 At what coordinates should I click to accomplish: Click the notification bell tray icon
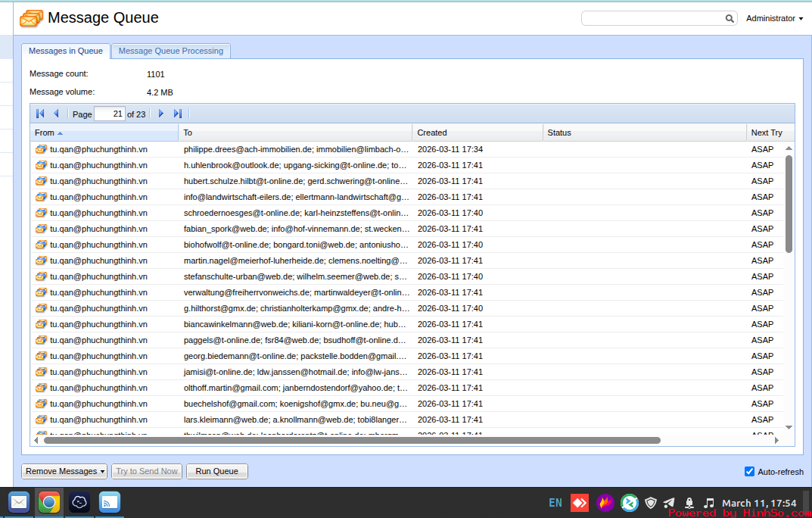click(689, 503)
